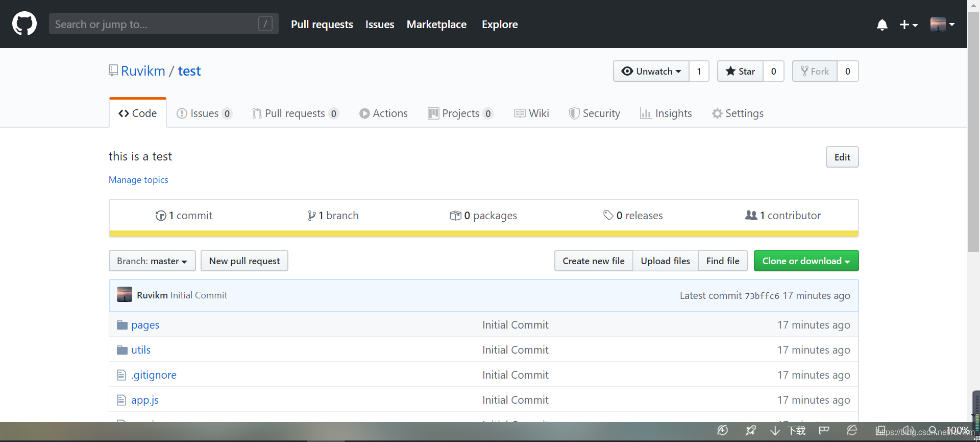Open Initial Commit message on the utils row
Viewport: 980px width, 442px height.
point(516,350)
